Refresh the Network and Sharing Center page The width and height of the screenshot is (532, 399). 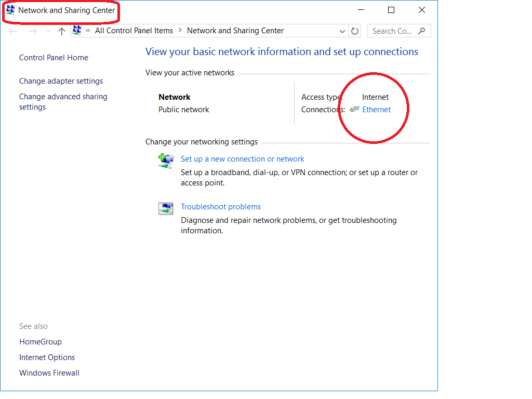[355, 31]
